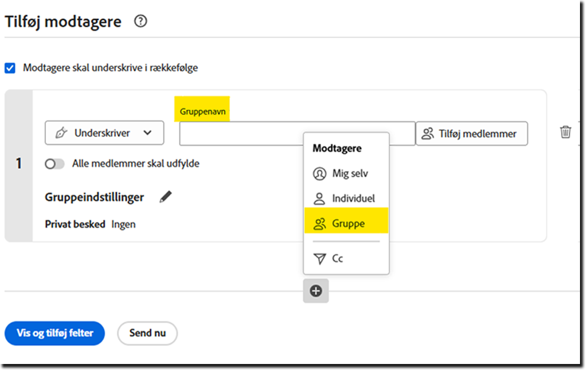Choose Cc from the recipients menu
588x380 pixels.
tap(337, 259)
